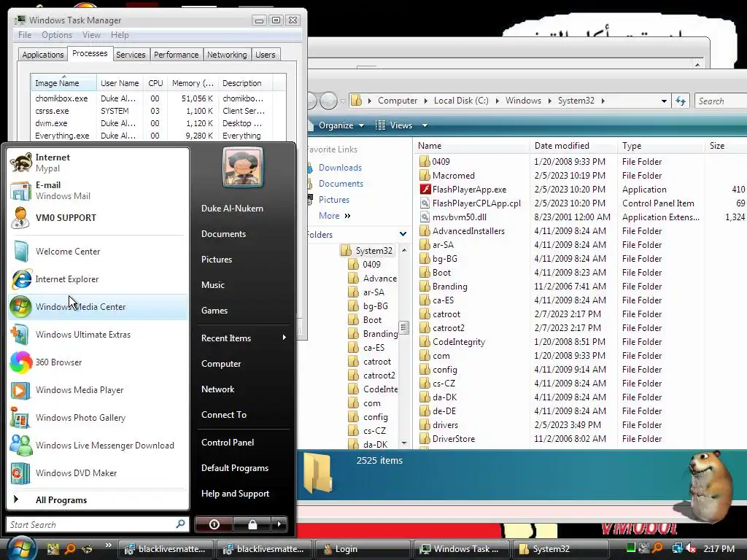The width and height of the screenshot is (747, 560).
Task: Open Task Manager File menu
Action: click(25, 35)
